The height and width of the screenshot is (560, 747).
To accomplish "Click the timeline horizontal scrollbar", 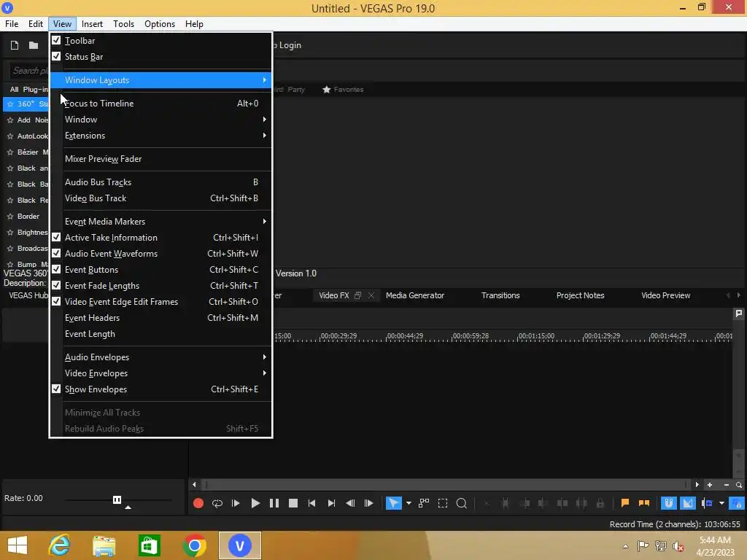I will 447,485.
